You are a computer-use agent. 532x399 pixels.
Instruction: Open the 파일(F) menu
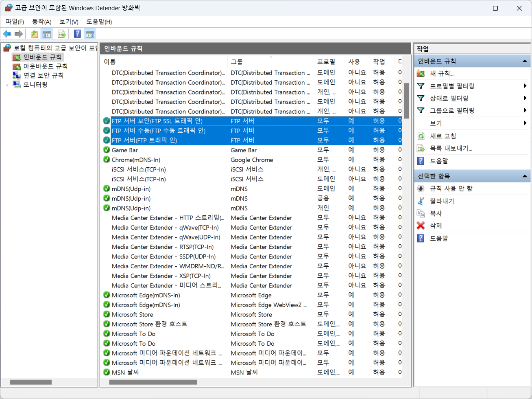[x=15, y=22]
